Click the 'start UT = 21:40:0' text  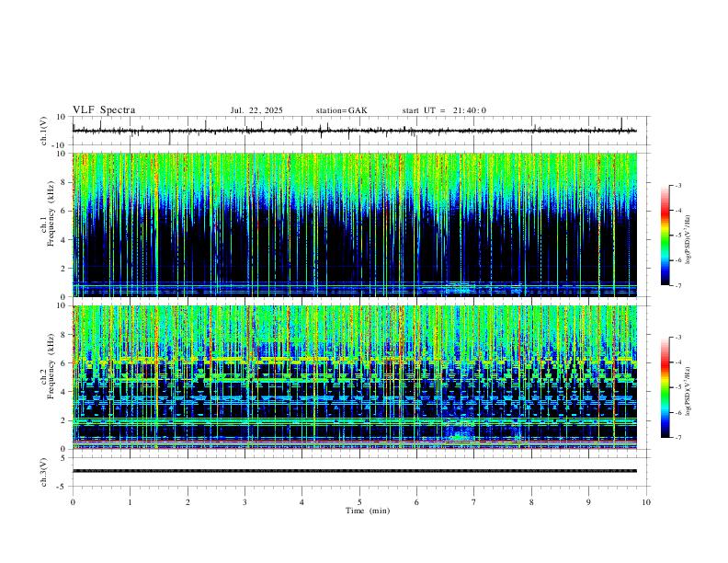coord(444,110)
